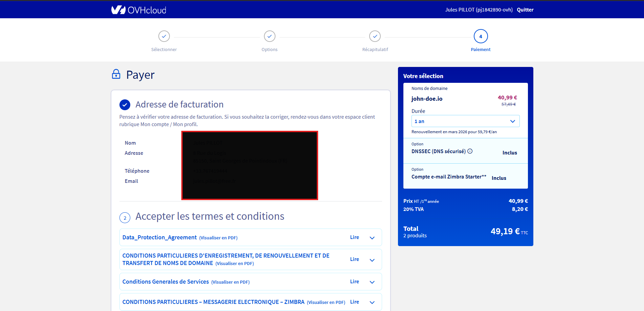
Task: Click Lire for Data_Protection_Agreement
Action: pos(354,237)
